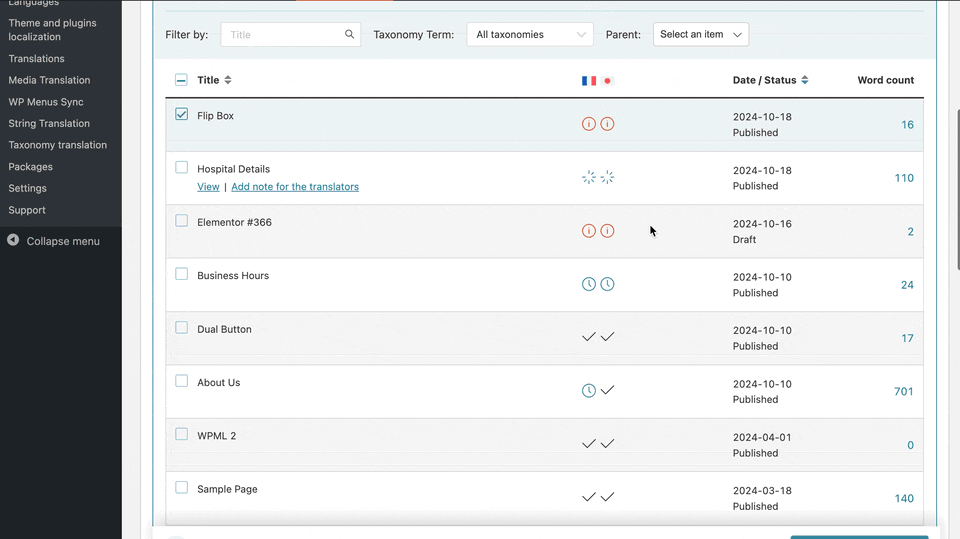Viewport: 960px width, 539px height.
Task: Click the Japanese flag column header
Action: [x=607, y=81]
